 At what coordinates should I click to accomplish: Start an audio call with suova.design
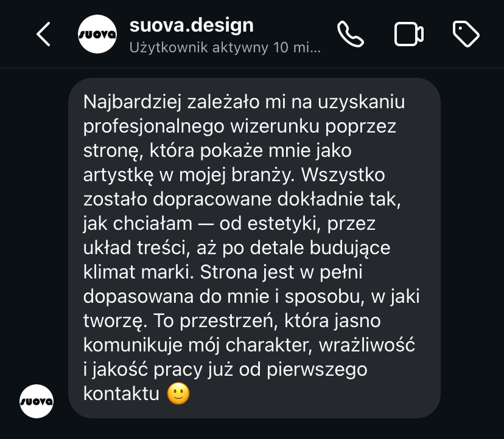pyautogui.click(x=350, y=34)
